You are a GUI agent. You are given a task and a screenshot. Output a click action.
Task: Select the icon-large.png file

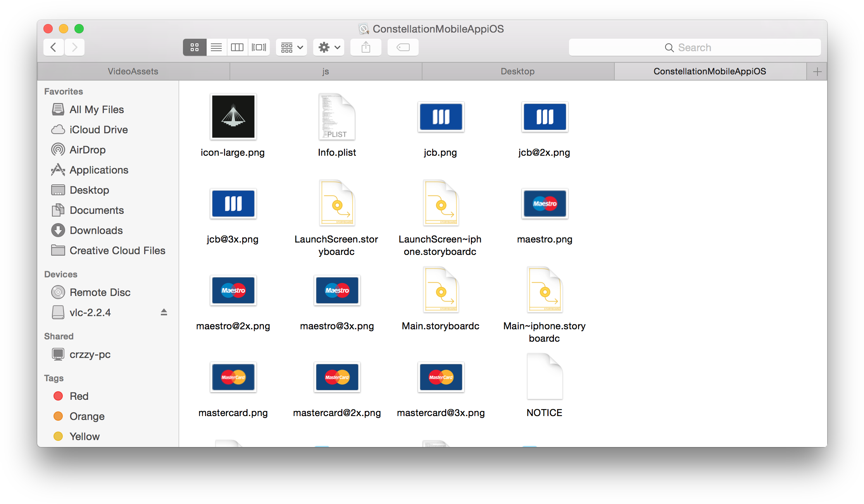click(x=233, y=117)
